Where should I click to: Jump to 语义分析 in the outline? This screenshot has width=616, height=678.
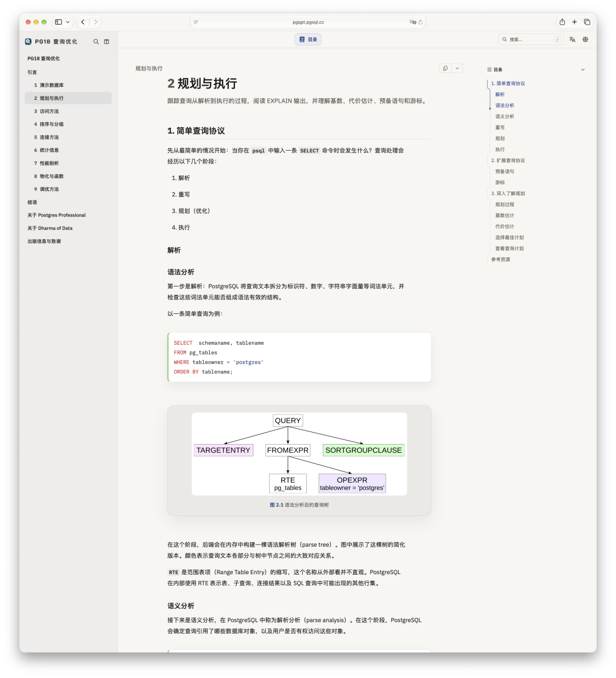(504, 116)
